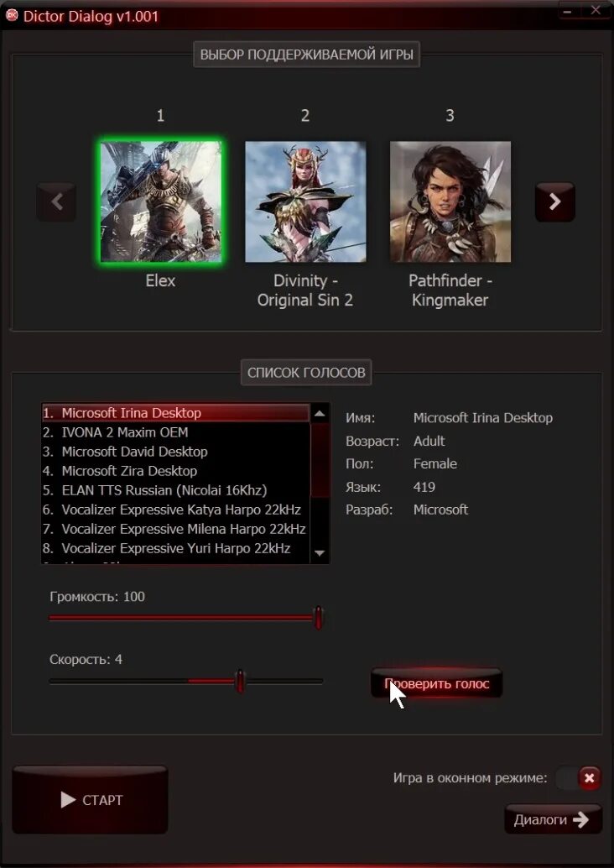614x868 pixels.
Task: Click the voice list up arrow
Action: 320,413
